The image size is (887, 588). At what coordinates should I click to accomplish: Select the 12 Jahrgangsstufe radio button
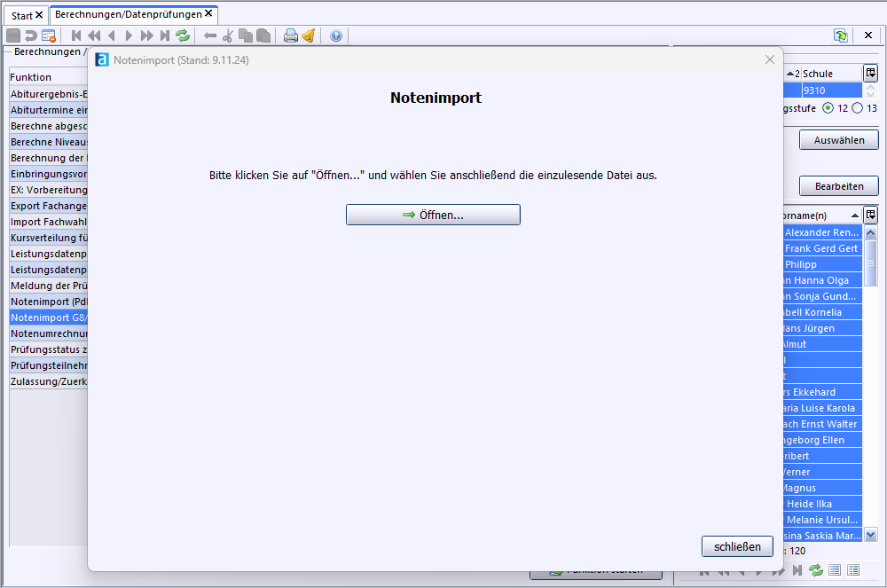point(828,108)
